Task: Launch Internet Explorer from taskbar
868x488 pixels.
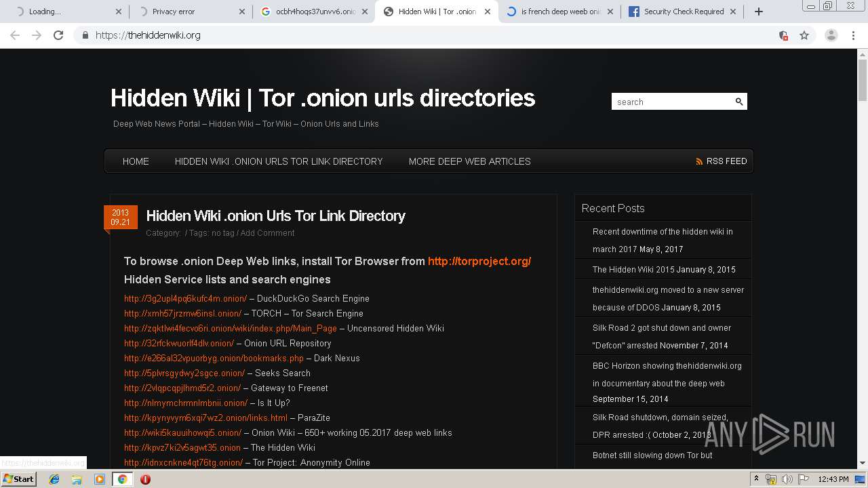Action: point(54,479)
